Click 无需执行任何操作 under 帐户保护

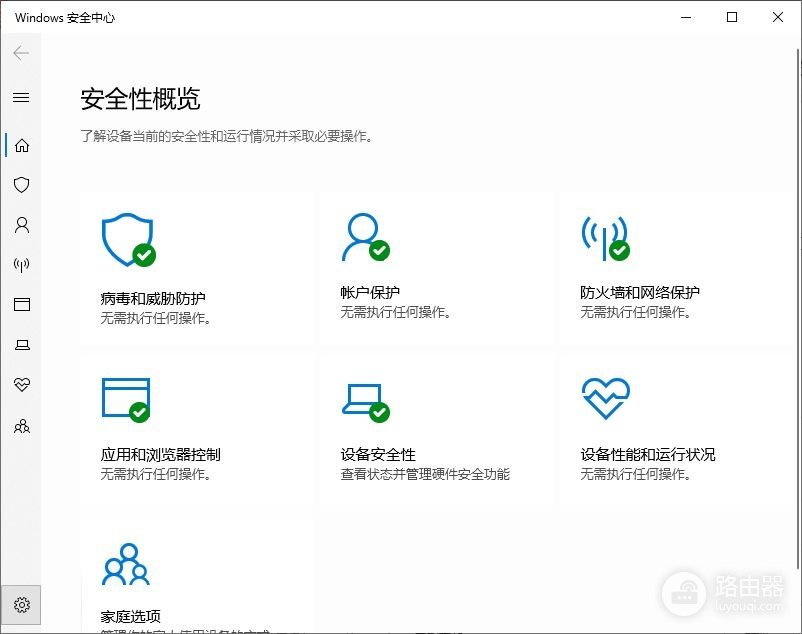pos(395,312)
